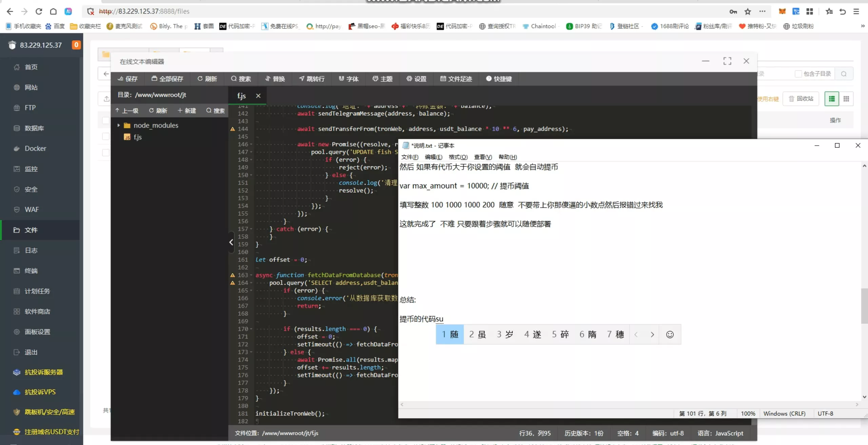The image size is (868, 445).
Task: Save the current file in the editor
Action: [x=128, y=79]
